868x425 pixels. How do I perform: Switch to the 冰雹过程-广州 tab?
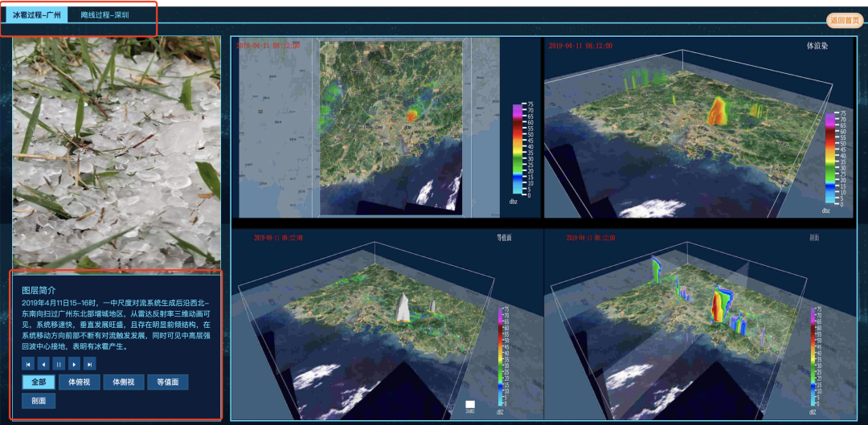click(x=37, y=15)
